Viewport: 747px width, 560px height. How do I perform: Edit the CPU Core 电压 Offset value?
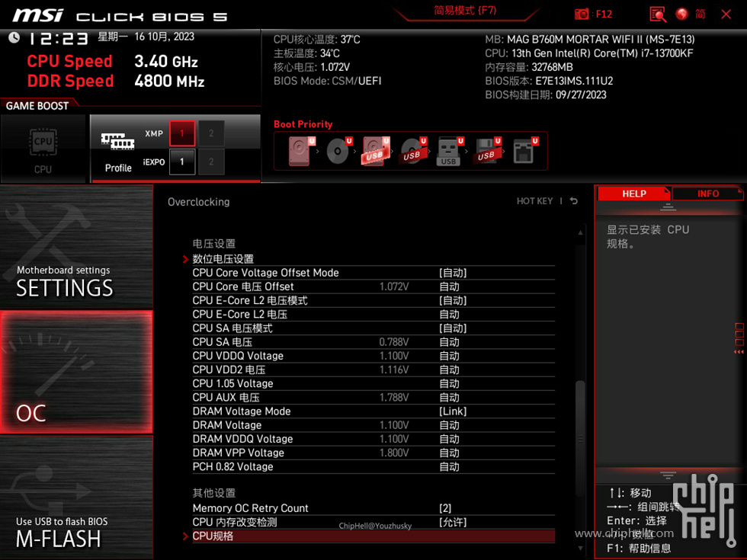point(449,286)
